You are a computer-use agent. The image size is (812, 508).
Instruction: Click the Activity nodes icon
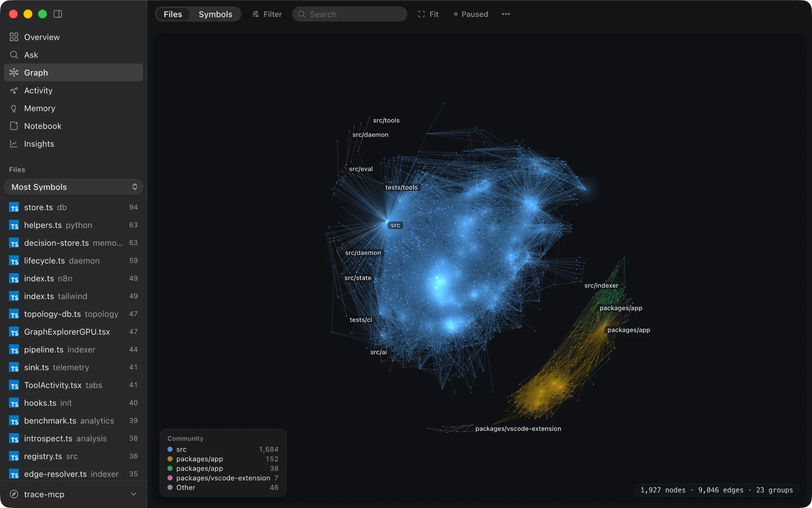click(x=14, y=90)
